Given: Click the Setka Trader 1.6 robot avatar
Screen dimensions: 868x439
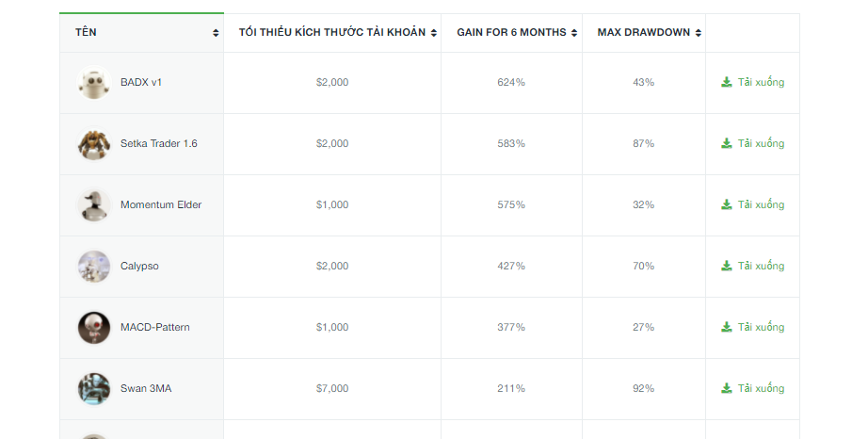Looking at the screenshot, I should tap(94, 144).
